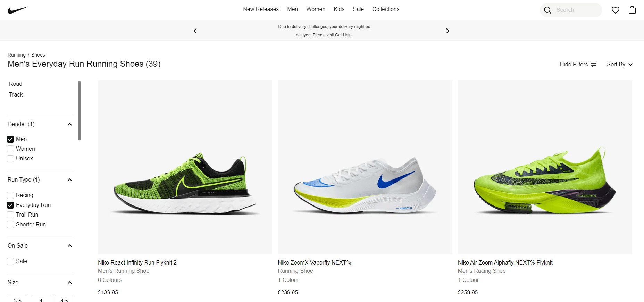Click the Nike swoosh logo
Screen dimensions: 644x302
(x=18, y=10)
